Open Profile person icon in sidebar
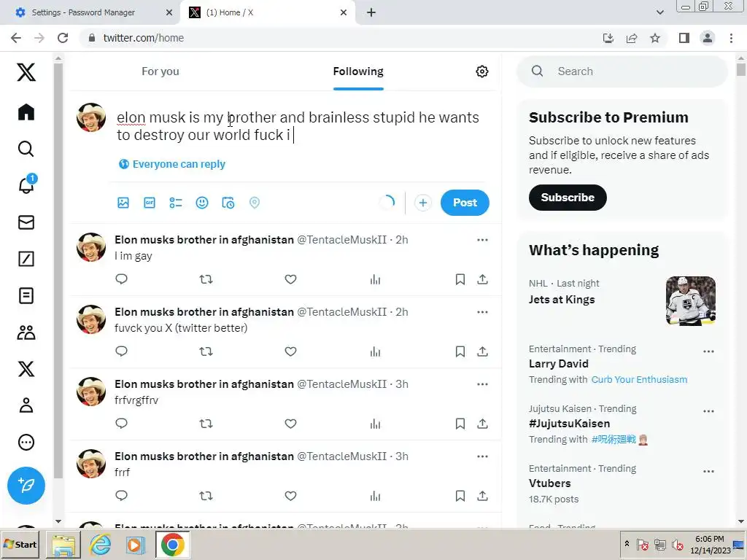The width and height of the screenshot is (747, 560). (26, 405)
